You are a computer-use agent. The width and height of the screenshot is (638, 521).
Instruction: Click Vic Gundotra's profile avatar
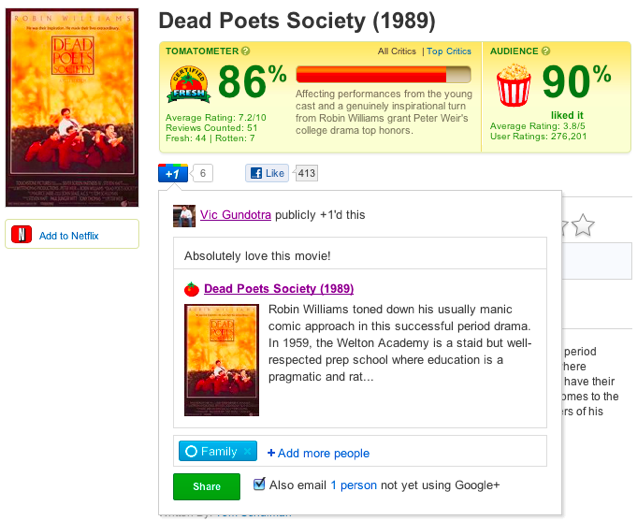tap(184, 215)
